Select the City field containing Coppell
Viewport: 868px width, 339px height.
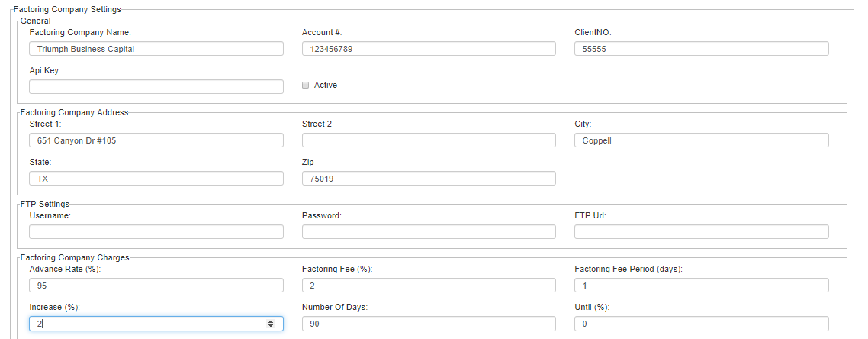(x=702, y=140)
